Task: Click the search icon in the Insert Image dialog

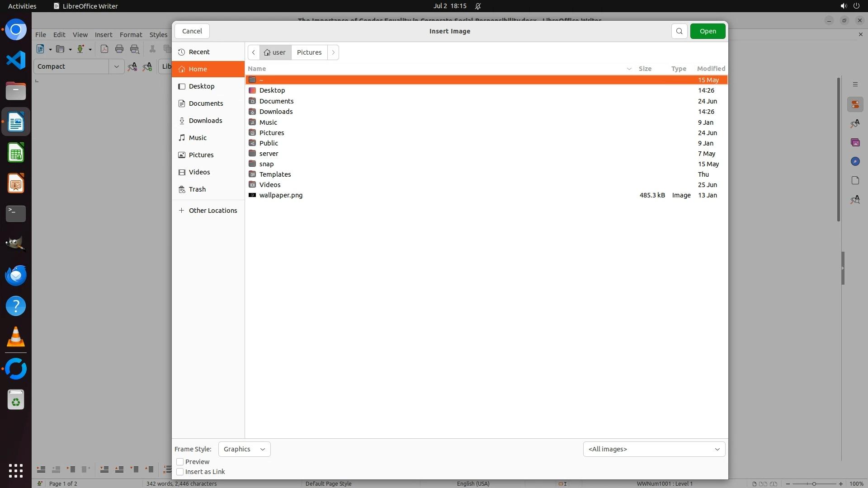Action: [x=679, y=31]
